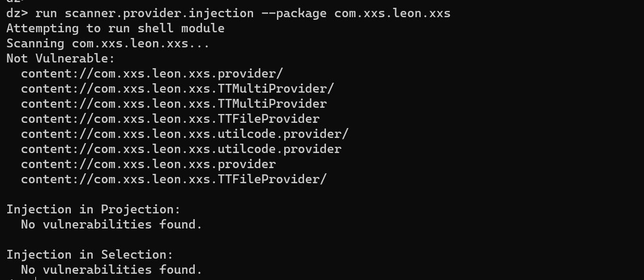Click the dz> prompt on the command line
Viewport: 644px width, 280px height.
17,13
